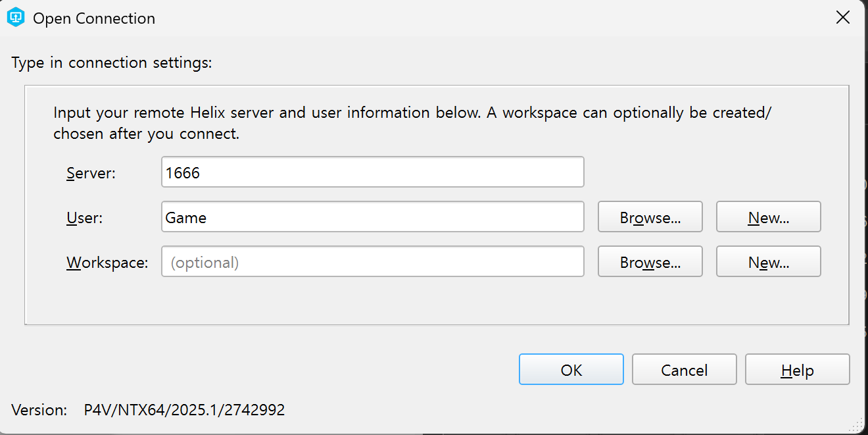Viewport: 868px width, 435px height.
Task: Create a New workspace
Action: [769, 262]
